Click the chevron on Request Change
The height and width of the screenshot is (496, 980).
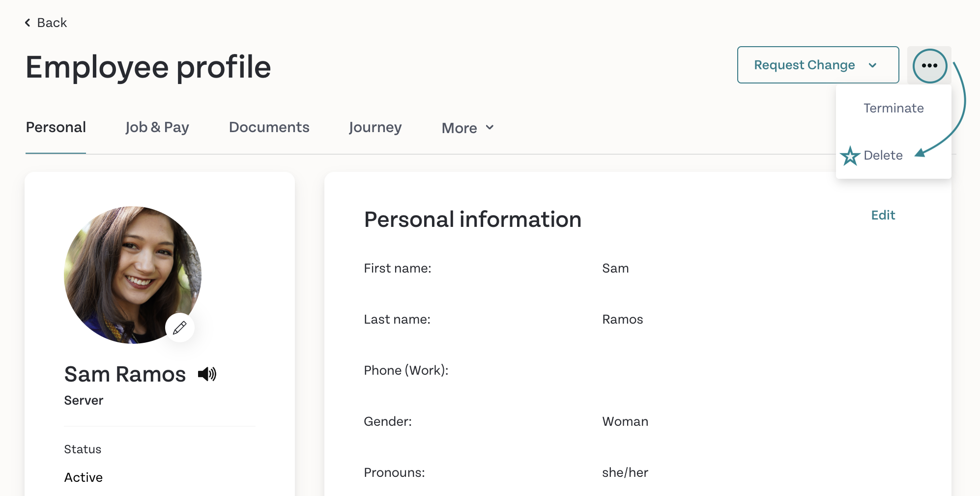click(872, 65)
